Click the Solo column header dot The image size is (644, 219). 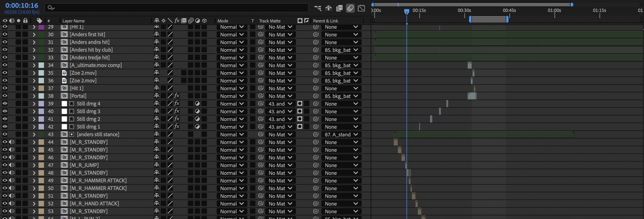[x=19, y=21]
